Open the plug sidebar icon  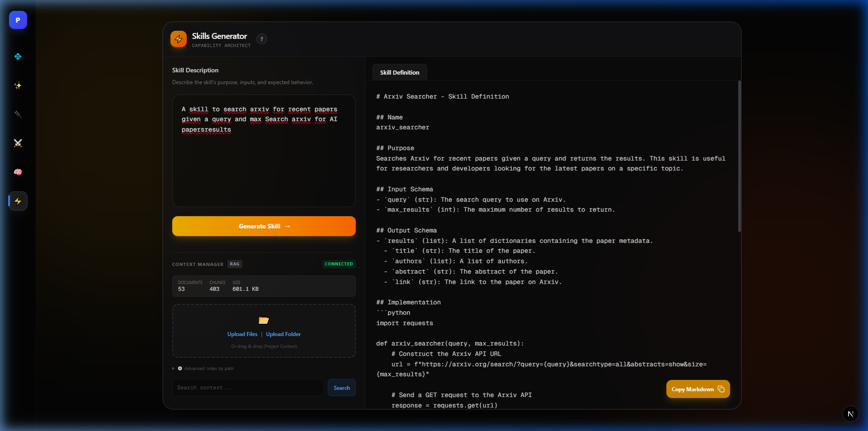(18, 114)
